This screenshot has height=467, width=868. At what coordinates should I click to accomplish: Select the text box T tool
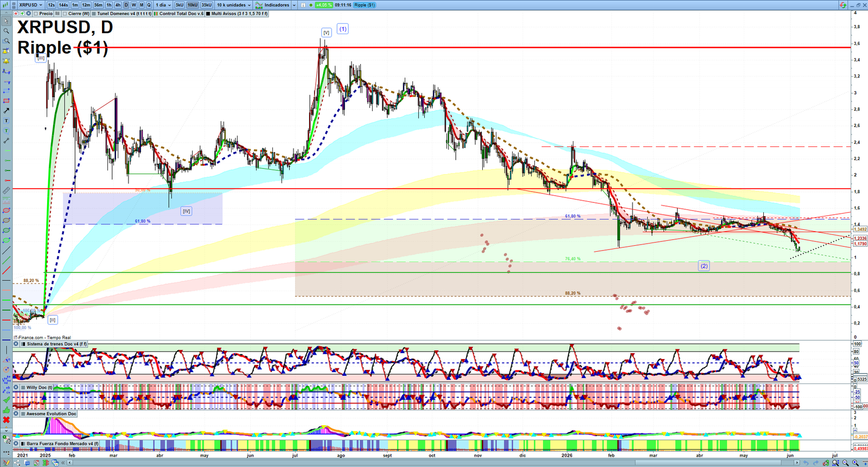pyautogui.click(x=6, y=120)
